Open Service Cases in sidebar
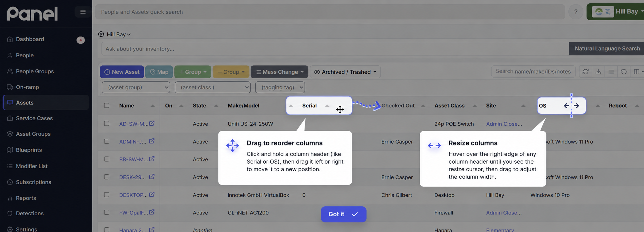Viewport: 644px width, 232px height. 34,118
